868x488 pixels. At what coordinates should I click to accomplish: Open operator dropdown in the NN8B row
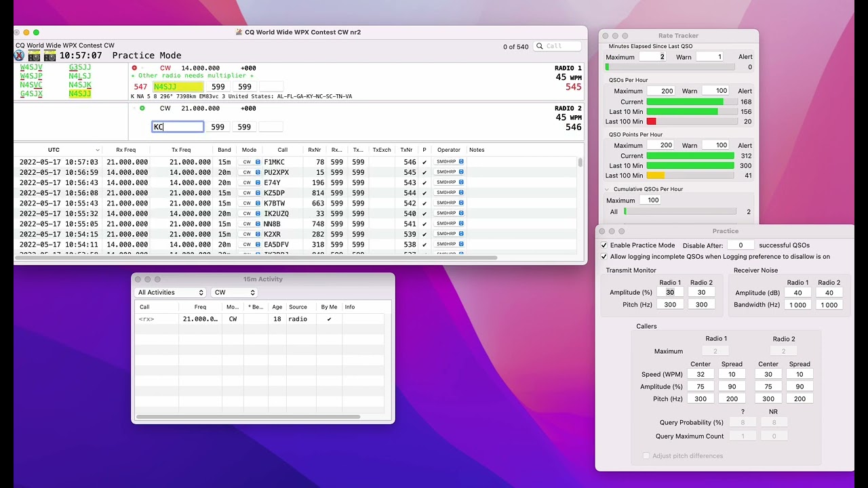[x=450, y=224]
